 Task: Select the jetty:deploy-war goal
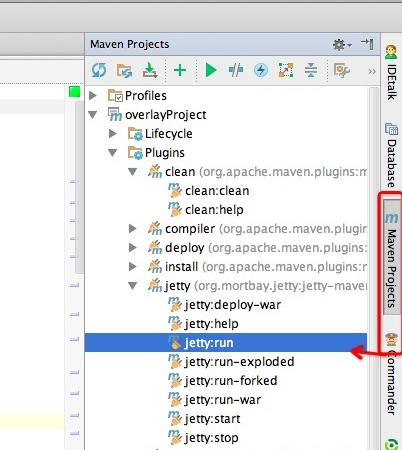pos(233,305)
